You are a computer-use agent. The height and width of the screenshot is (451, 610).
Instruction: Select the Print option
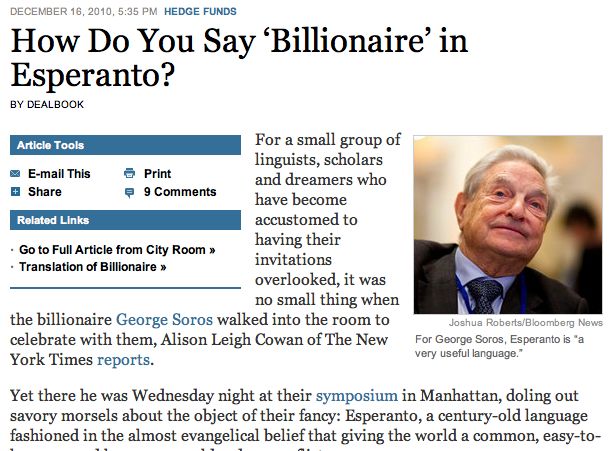(158, 174)
